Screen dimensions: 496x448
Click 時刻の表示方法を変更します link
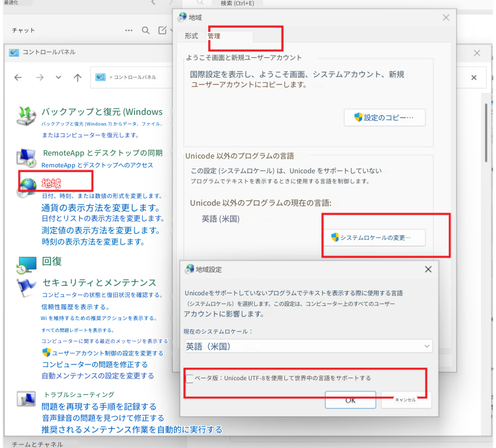coord(93,242)
